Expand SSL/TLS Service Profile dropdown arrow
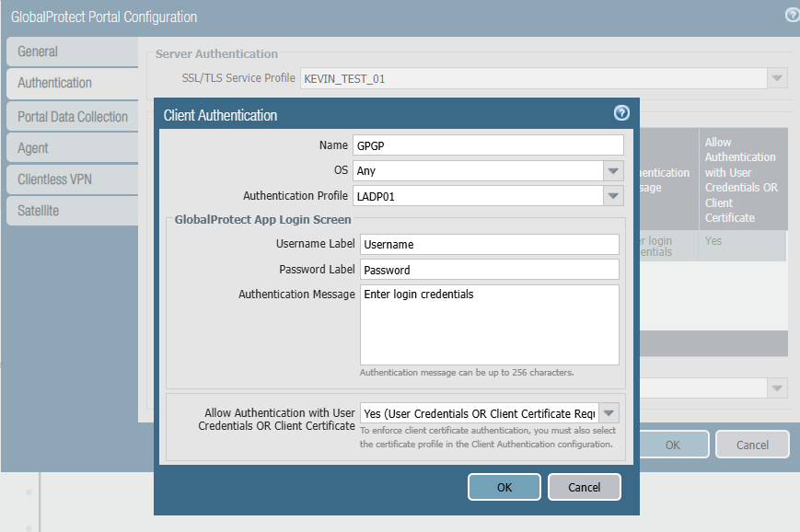 777,78
